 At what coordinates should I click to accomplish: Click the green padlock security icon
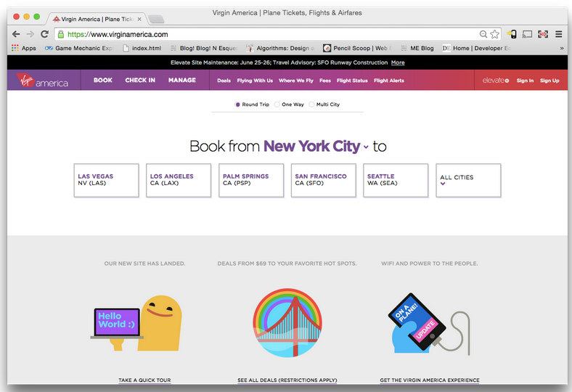(61, 34)
